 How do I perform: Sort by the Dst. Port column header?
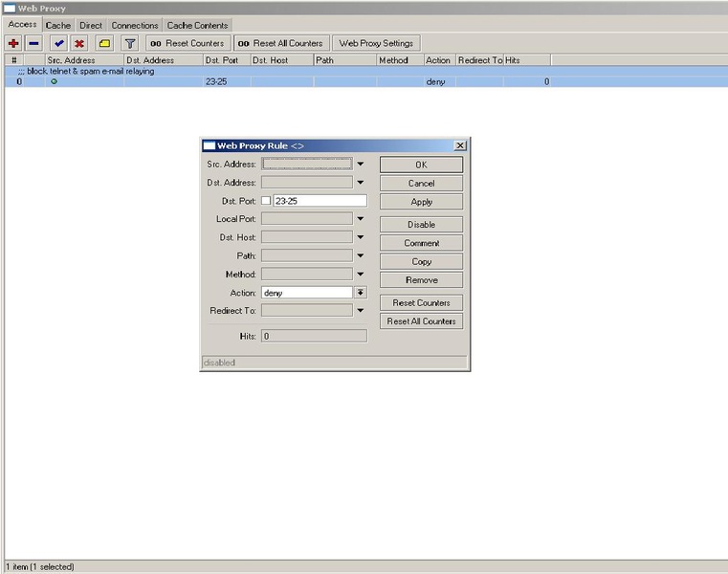tap(227, 60)
